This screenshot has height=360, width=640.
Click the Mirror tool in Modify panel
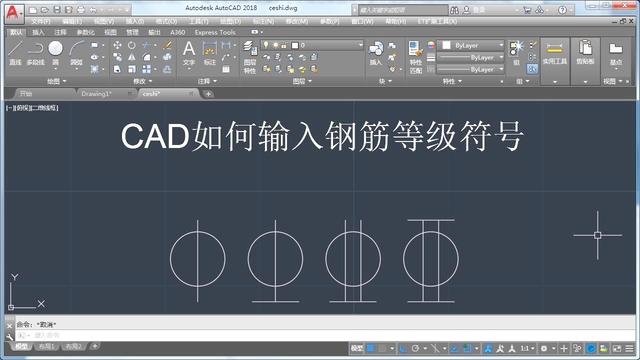[x=131, y=57]
